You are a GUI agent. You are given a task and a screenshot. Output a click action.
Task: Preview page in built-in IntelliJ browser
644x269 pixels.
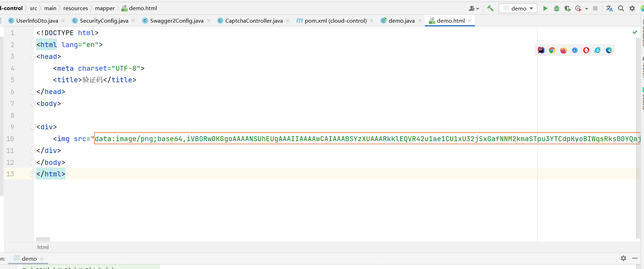coord(541,50)
